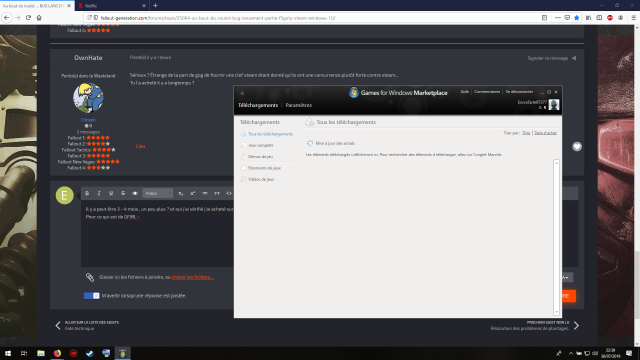Toggle Firefox sidebar icon
640x360 pixels.
(x=599, y=18)
